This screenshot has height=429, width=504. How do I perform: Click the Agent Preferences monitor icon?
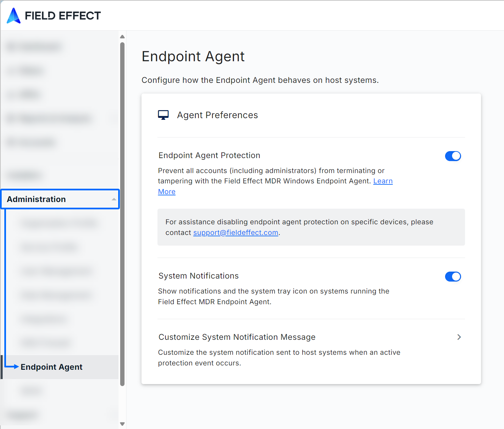[163, 115]
